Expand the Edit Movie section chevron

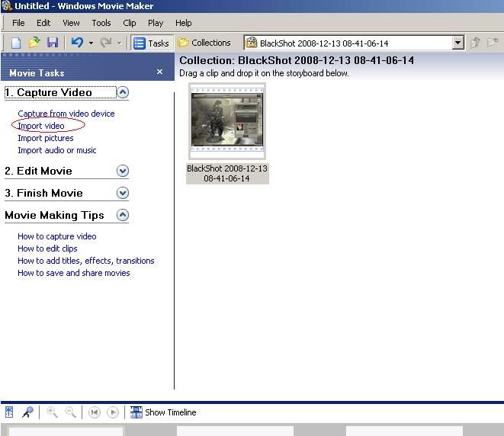point(123,171)
